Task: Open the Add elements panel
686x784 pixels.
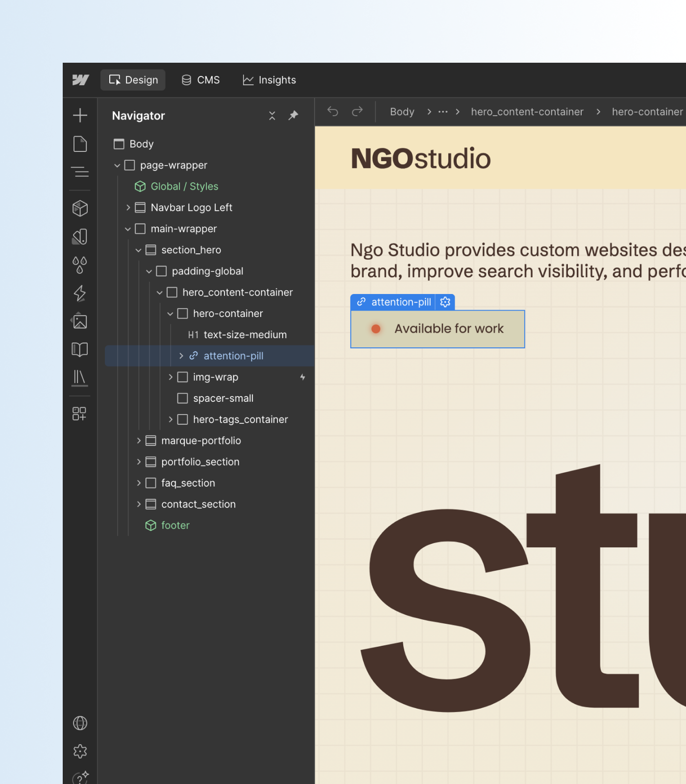Action: coord(80,115)
